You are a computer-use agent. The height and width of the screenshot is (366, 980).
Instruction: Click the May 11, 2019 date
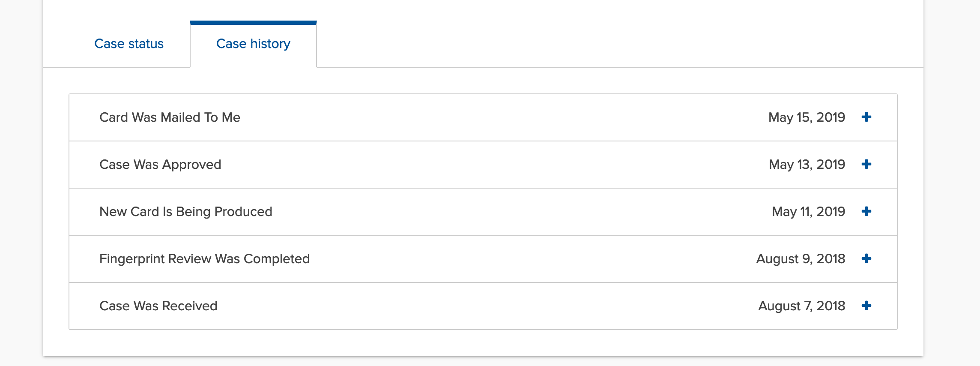(808, 212)
